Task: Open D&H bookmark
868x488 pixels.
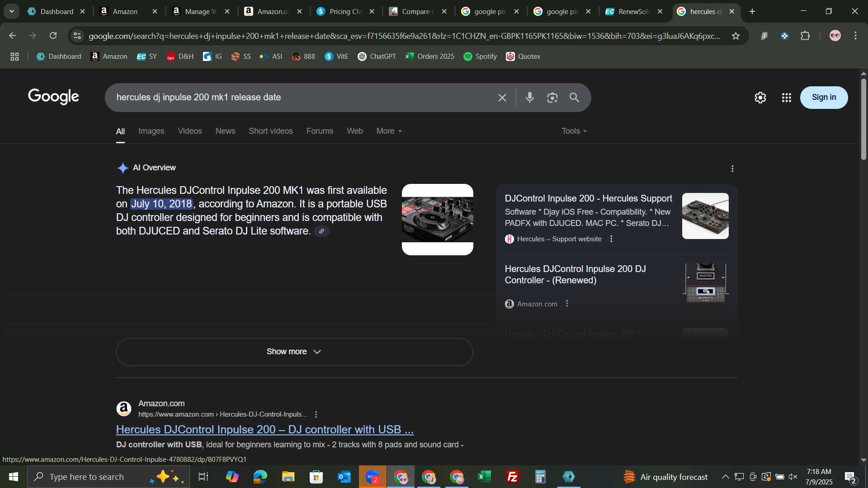Action: pyautogui.click(x=180, y=56)
